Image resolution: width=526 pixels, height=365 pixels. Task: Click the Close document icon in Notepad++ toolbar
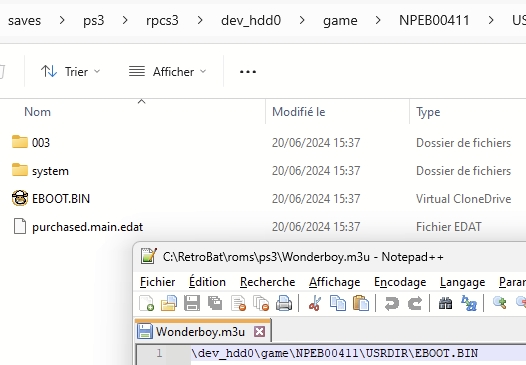tap(238, 303)
